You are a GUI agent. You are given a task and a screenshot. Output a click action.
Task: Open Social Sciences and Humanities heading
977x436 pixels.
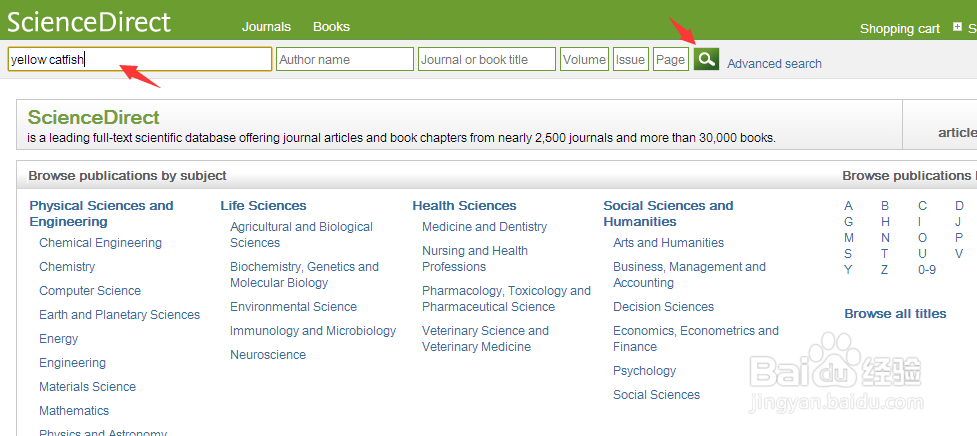click(x=668, y=214)
